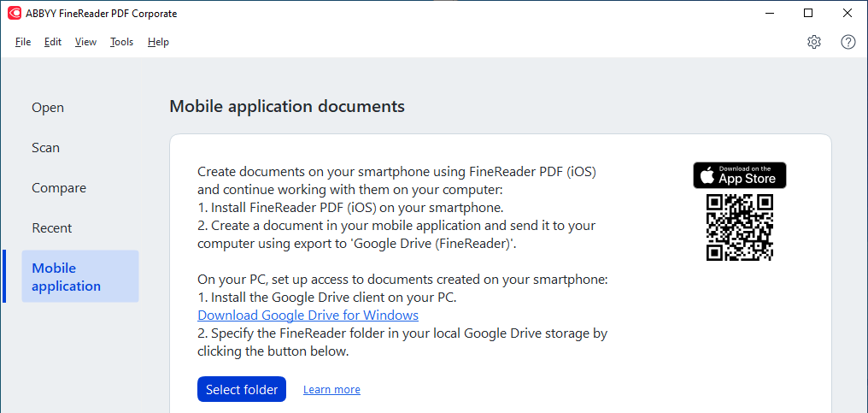Screen dimensions: 868x413
Task: Close the FineReader window
Action: 847,14
